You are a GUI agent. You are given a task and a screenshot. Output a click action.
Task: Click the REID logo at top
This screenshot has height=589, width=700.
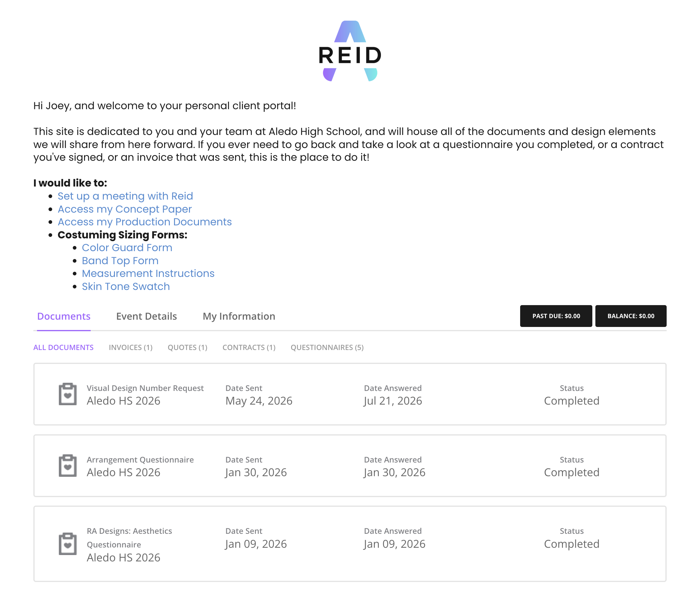point(350,51)
